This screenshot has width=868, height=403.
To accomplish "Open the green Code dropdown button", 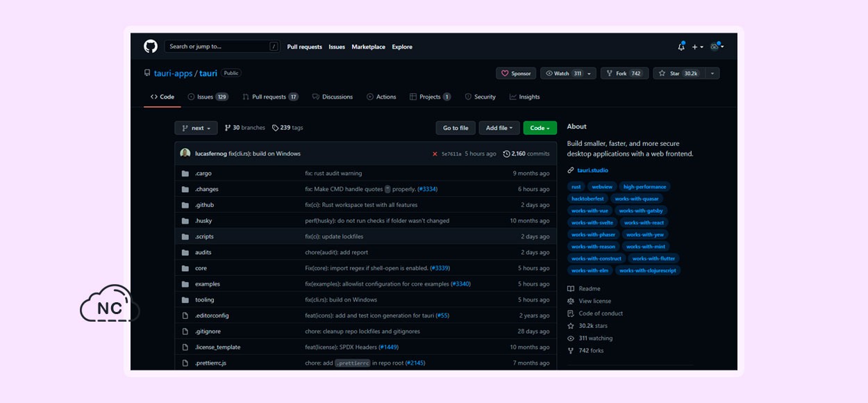I will [540, 128].
